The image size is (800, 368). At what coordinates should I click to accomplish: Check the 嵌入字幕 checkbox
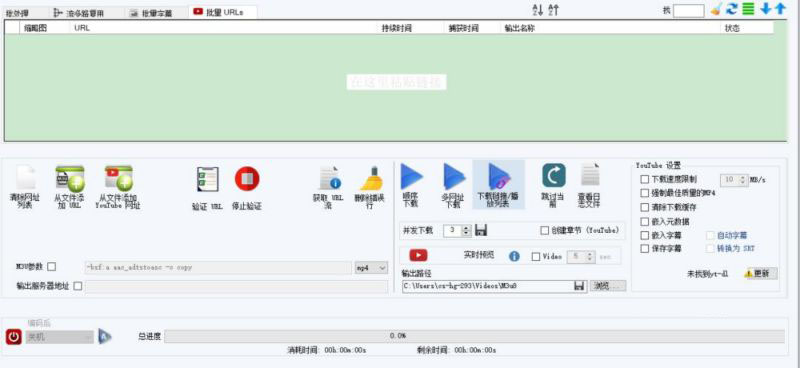[x=645, y=235]
